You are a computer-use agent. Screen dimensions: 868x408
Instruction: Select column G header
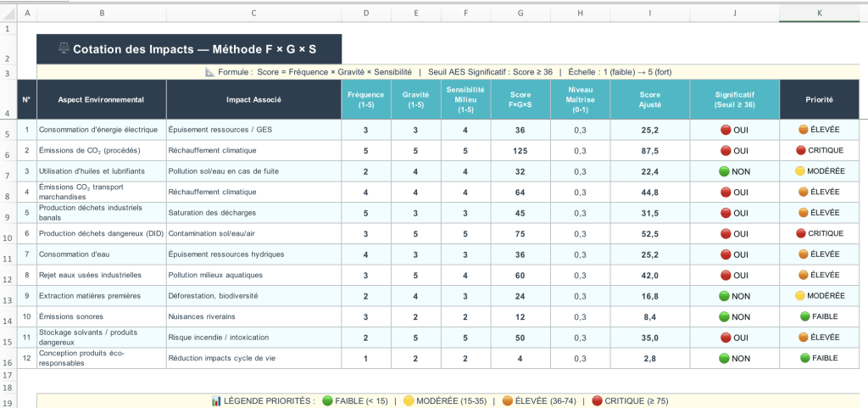click(520, 14)
